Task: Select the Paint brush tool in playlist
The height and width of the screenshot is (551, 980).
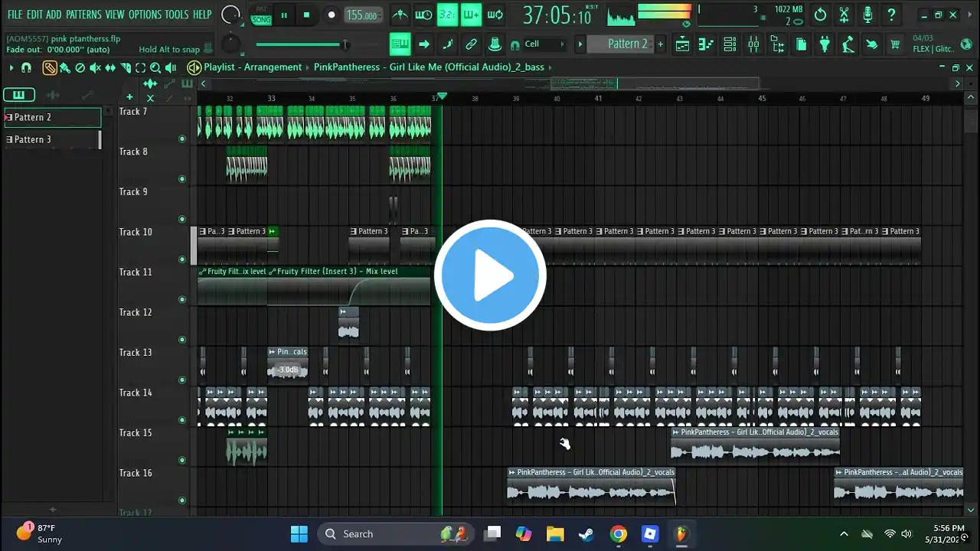Action: pyautogui.click(x=66, y=67)
